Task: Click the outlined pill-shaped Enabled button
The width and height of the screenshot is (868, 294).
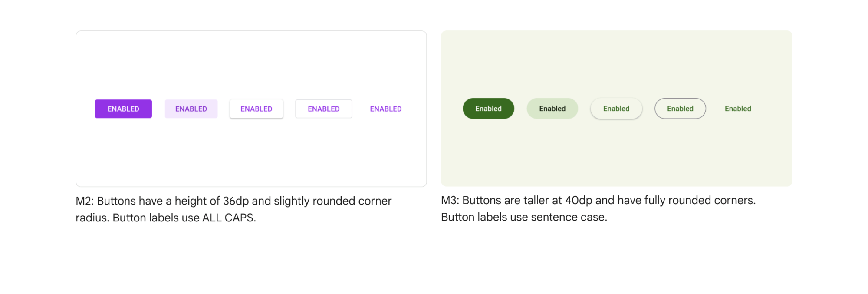Action: 680,109
